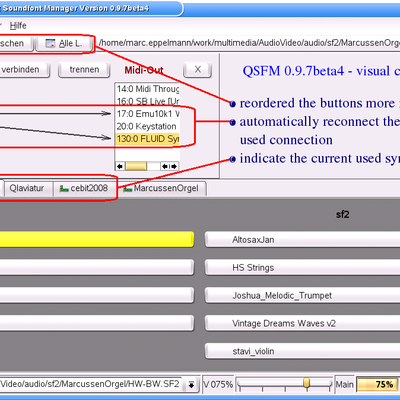Image resolution: width=400 pixels, height=400 pixels.
Task: Click the Alle L. button icon
Action: coord(50,43)
